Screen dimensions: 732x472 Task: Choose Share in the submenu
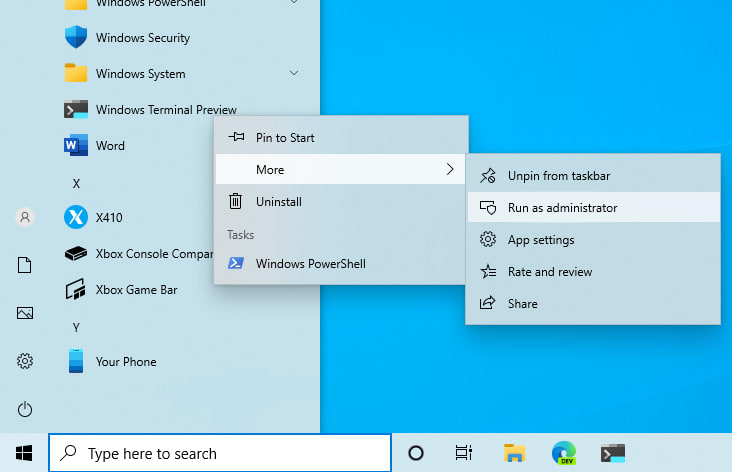tap(593, 304)
